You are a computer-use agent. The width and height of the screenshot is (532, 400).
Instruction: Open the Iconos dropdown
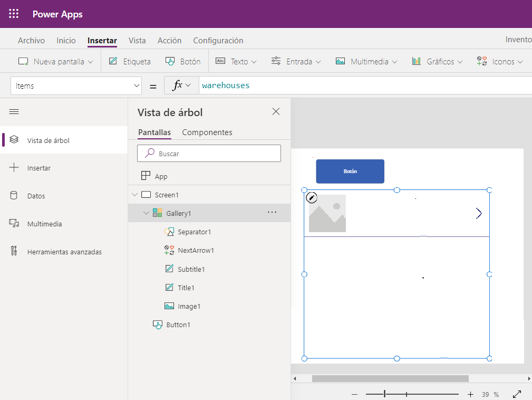500,61
